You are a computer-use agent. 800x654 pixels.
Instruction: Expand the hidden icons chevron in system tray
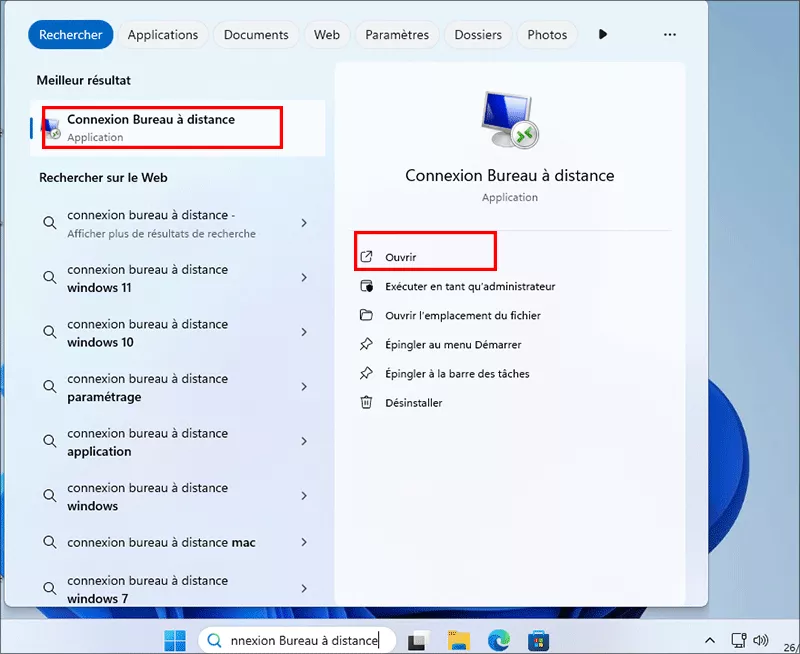pos(710,639)
